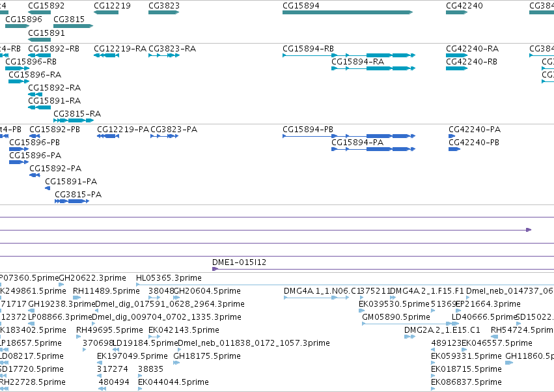Select transcript CG42240-RB
Screen dimensions: 554x392
(x=472, y=62)
